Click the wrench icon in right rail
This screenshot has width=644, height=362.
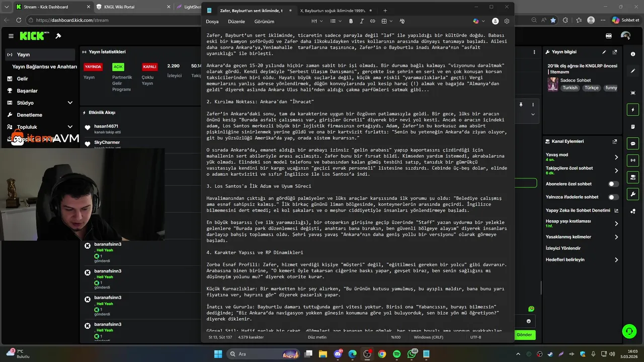(633, 194)
